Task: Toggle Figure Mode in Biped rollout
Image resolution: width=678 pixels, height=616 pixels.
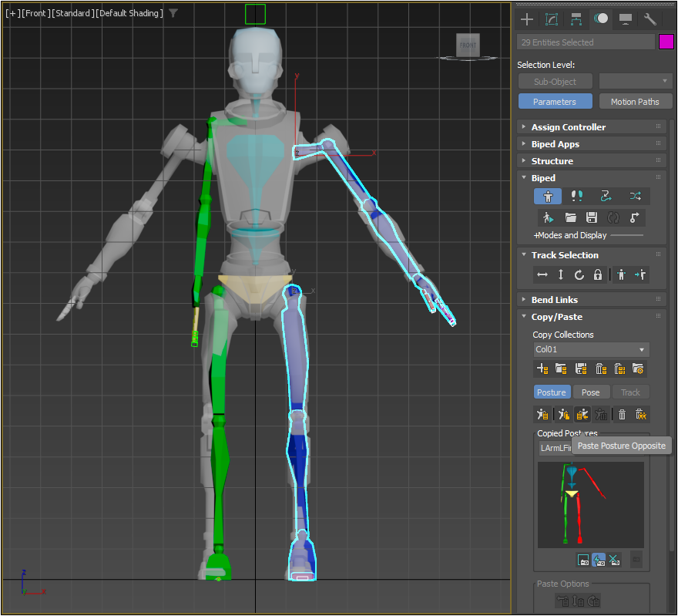Action: [549, 197]
